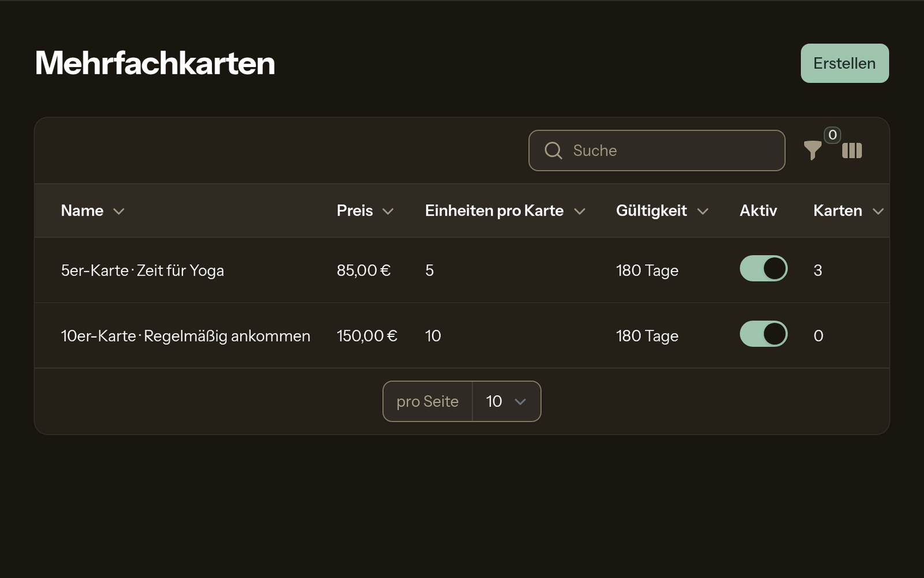
Task: Click the Einheiten value 5 cell
Action: click(430, 270)
